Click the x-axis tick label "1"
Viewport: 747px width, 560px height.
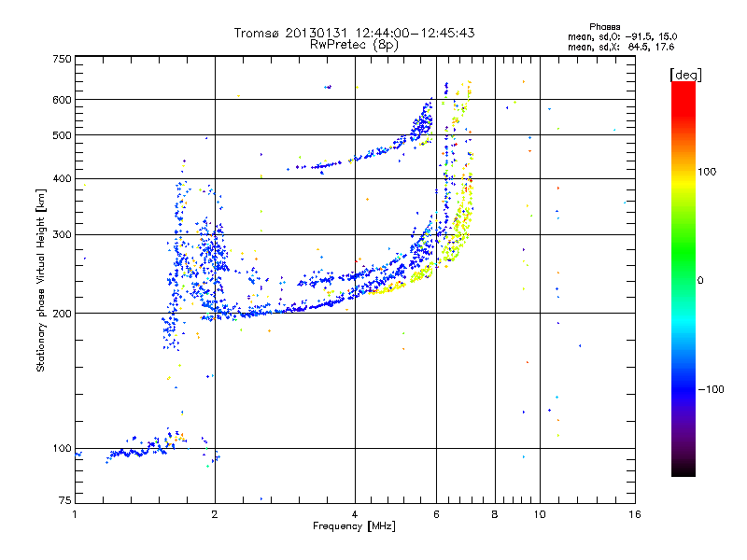pyautogui.click(x=75, y=514)
